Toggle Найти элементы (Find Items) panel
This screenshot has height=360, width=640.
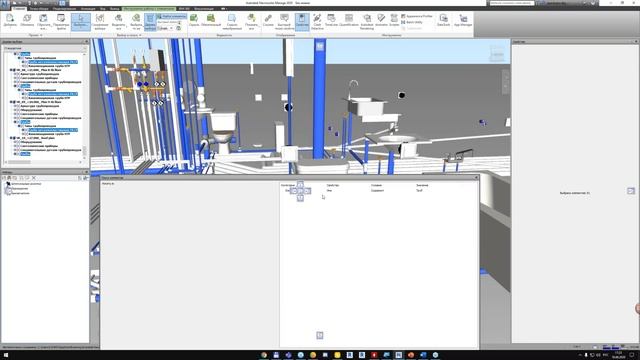(x=172, y=16)
